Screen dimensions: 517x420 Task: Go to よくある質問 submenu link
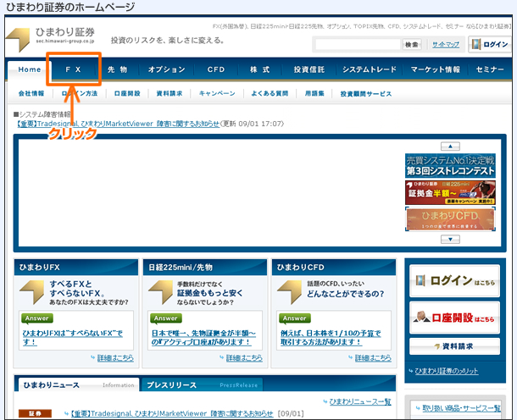[270, 93]
